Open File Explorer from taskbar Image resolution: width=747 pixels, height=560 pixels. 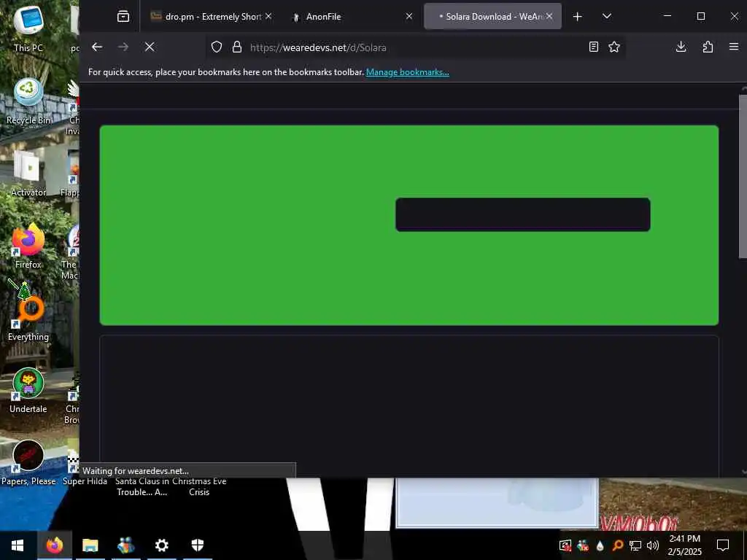point(90,545)
